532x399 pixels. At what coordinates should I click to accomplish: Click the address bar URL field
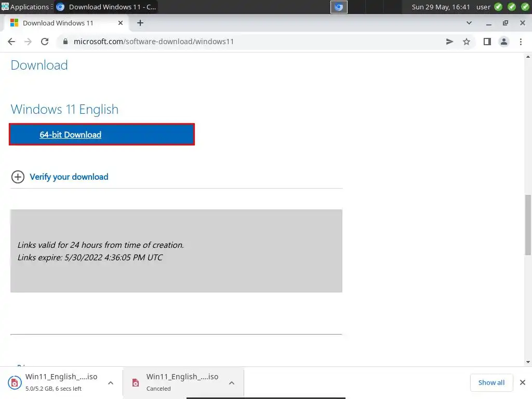[251, 42]
